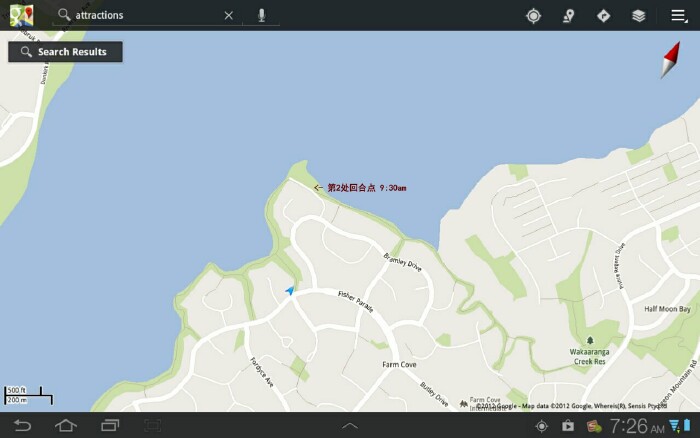Tap the Farm Cove map label
This screenshot has height=438, width=700.
point(399,364)
